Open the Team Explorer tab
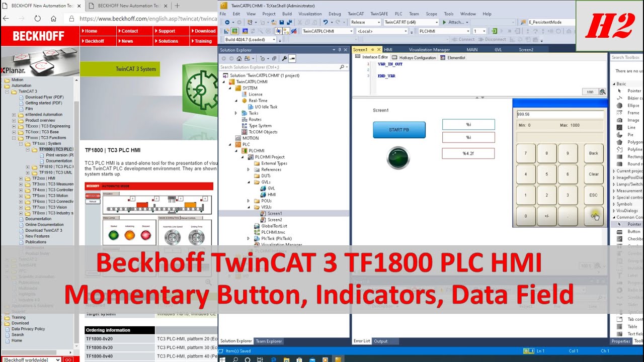644x362 pixels. (269, 341)
